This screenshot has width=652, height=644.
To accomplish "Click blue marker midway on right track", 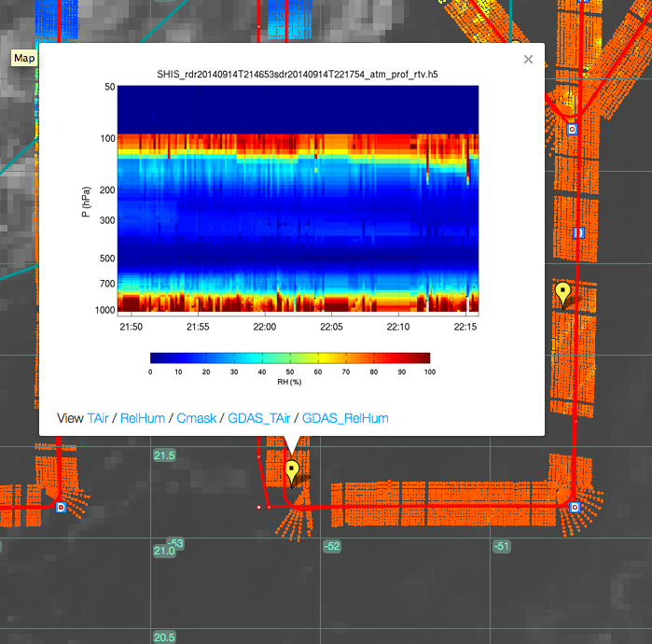I will pos(578,231).
